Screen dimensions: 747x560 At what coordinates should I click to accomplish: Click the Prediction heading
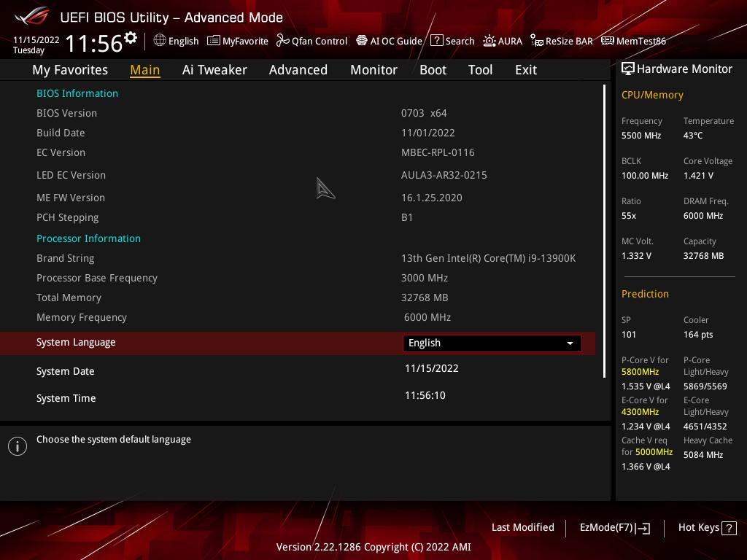tap(645, 295)
